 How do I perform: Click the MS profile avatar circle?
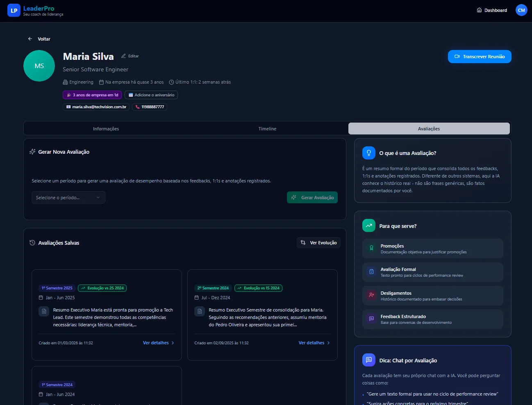(39, 66)
